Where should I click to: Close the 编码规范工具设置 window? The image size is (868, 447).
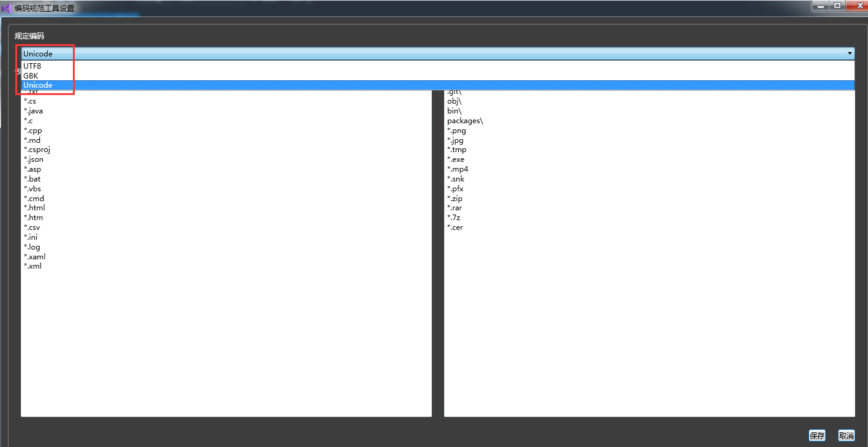point(856,6)
